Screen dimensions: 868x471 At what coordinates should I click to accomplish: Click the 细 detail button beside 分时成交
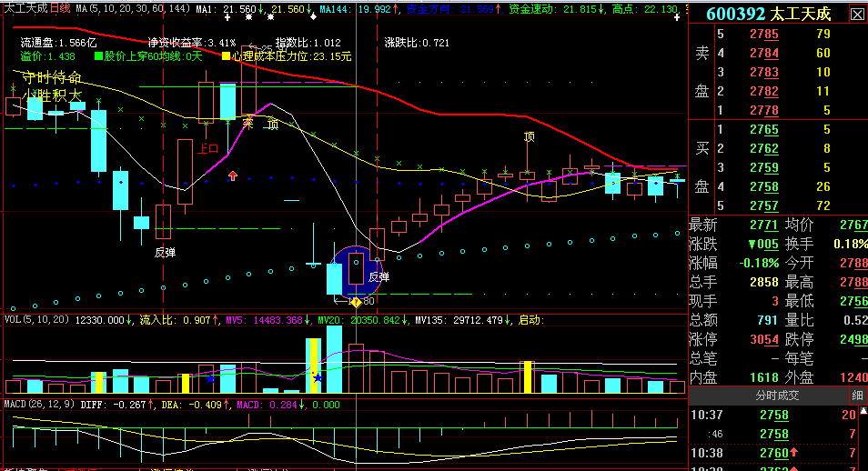click(x=857, y=396)
